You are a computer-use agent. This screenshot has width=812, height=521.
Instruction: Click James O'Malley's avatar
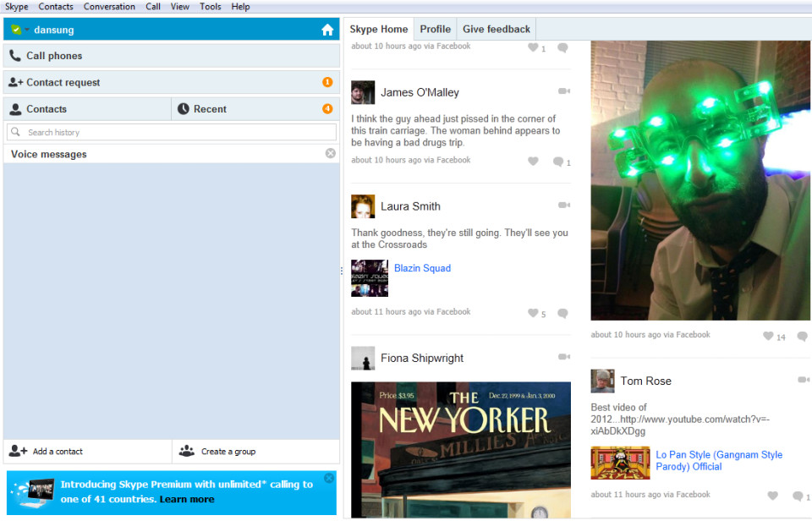pyautogui.click(x=363, y=92)
